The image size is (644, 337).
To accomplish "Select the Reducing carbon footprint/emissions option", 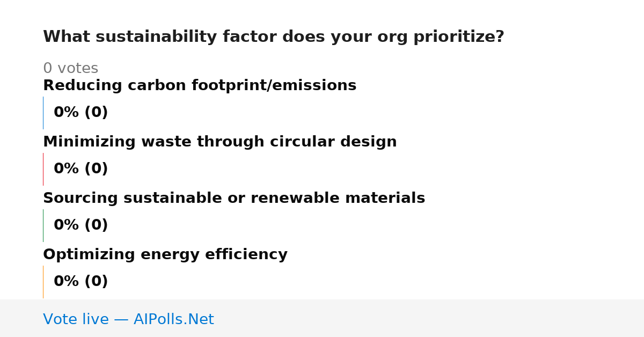I will (x=200, y=85).
